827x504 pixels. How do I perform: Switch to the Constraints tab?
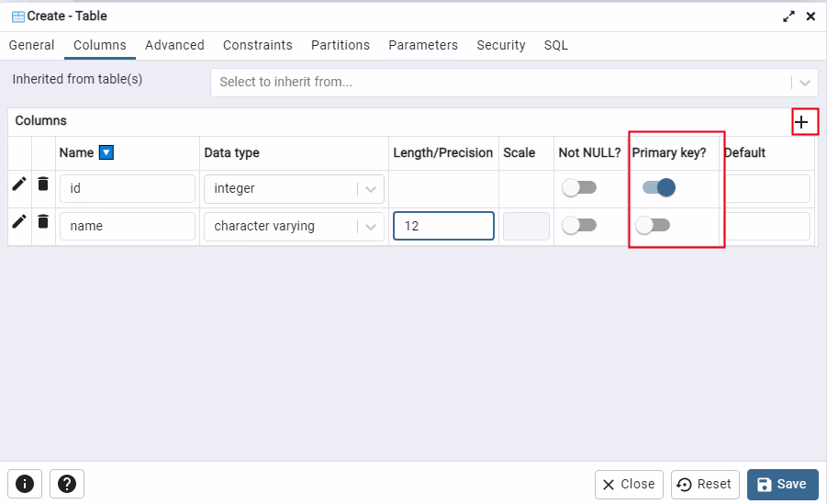pos(257,45)
